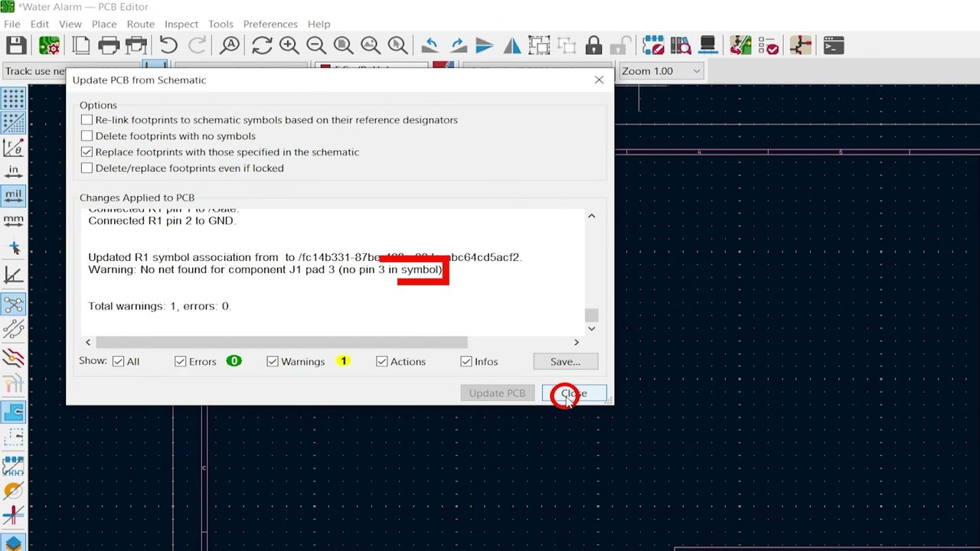Open the Zoom 1.00 dropdown
This screenshot has width=980, height=551.
pyautogui.click(x=661, y=71)
